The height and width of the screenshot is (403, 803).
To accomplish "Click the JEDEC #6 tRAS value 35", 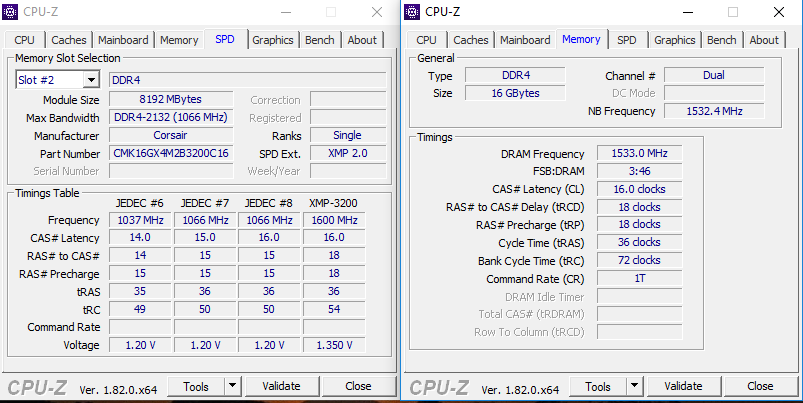I will coord(140,291).
